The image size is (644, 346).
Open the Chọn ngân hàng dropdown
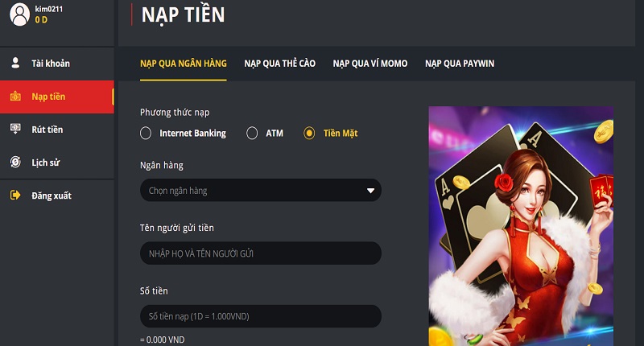coord(260,191)
